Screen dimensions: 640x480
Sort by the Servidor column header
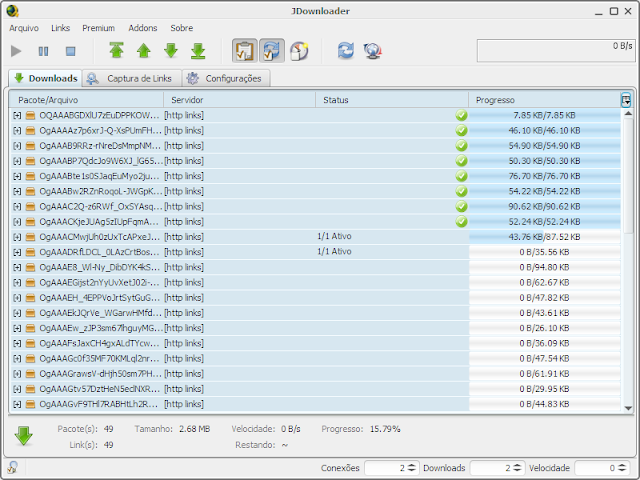(x=240, y=100)
